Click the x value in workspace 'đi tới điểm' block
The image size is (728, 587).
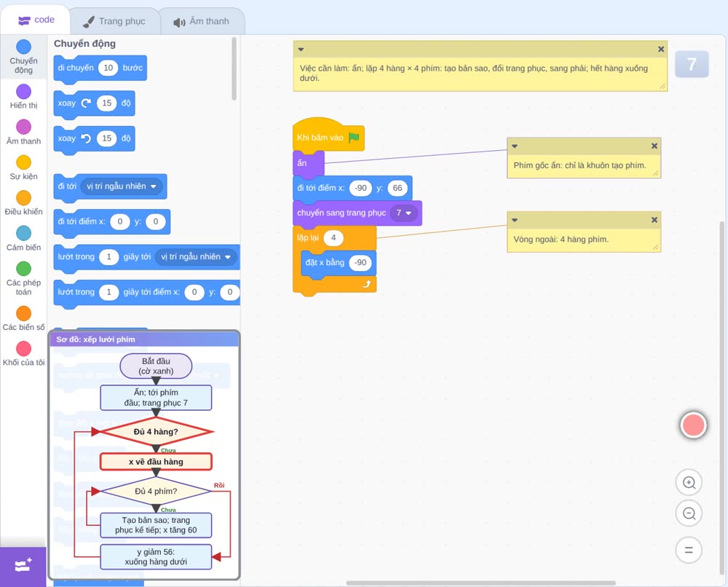pos(361,188)
